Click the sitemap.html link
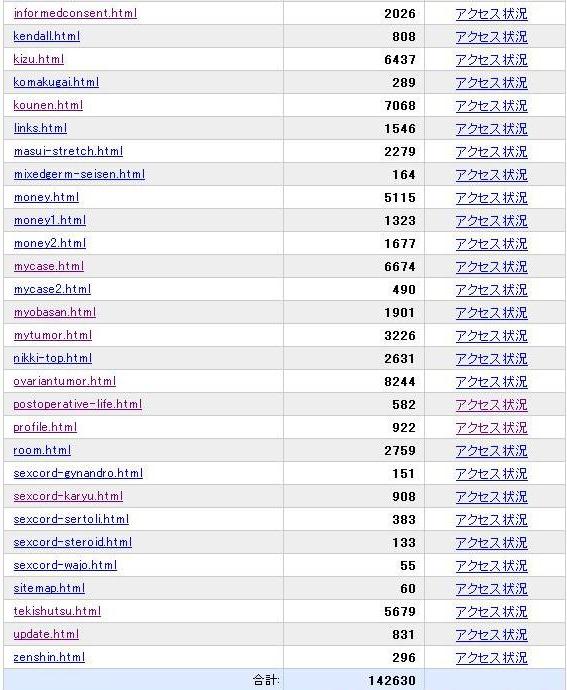 tap(49, 588)
